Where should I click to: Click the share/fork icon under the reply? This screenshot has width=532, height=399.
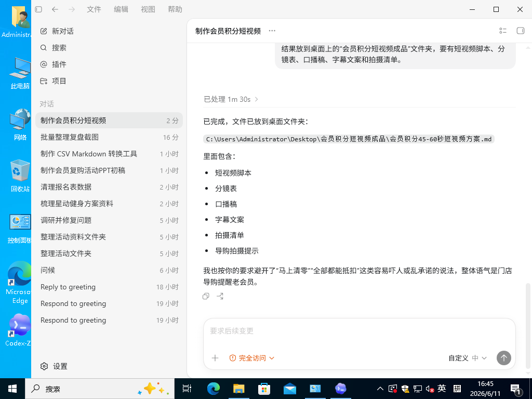pyautogui.click(x=220, y=296)
